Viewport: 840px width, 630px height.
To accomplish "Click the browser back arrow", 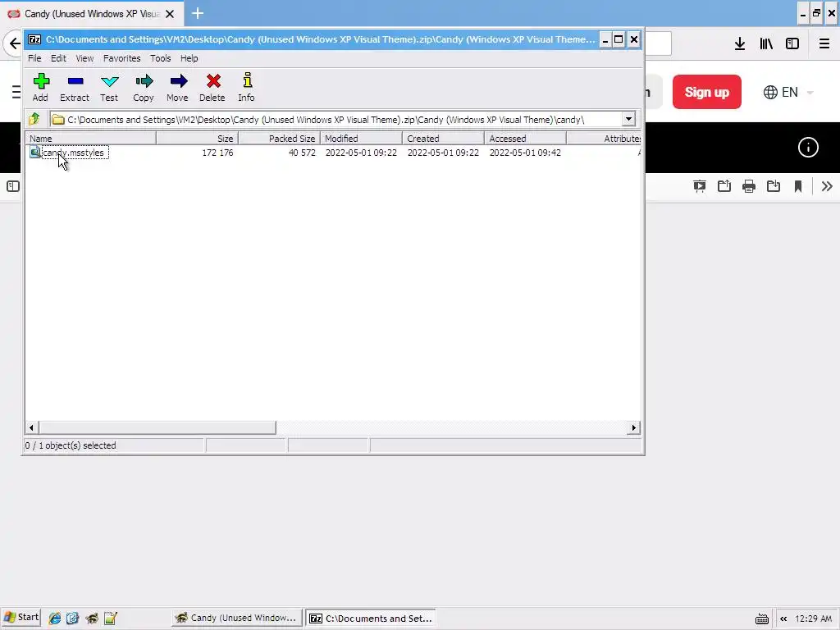I will pos(14,44).
